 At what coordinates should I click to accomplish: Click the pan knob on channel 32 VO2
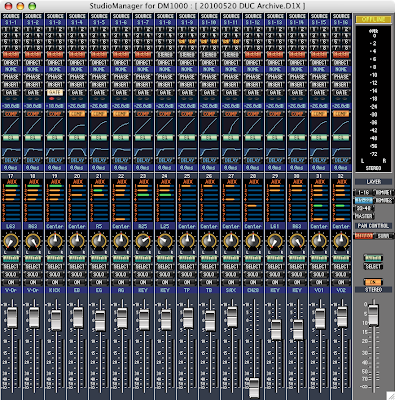[x=341, y=240]
